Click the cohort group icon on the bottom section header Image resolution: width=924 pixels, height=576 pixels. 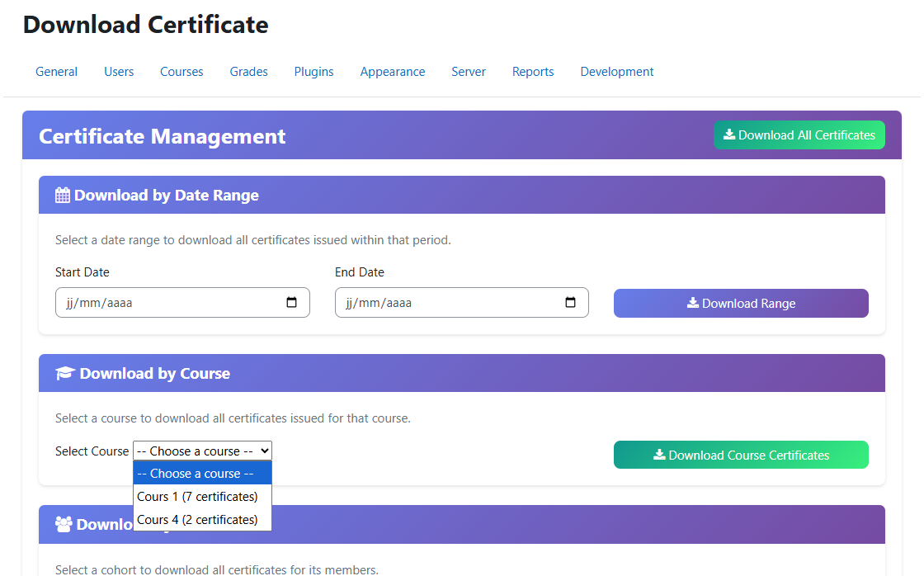(65, 524)
